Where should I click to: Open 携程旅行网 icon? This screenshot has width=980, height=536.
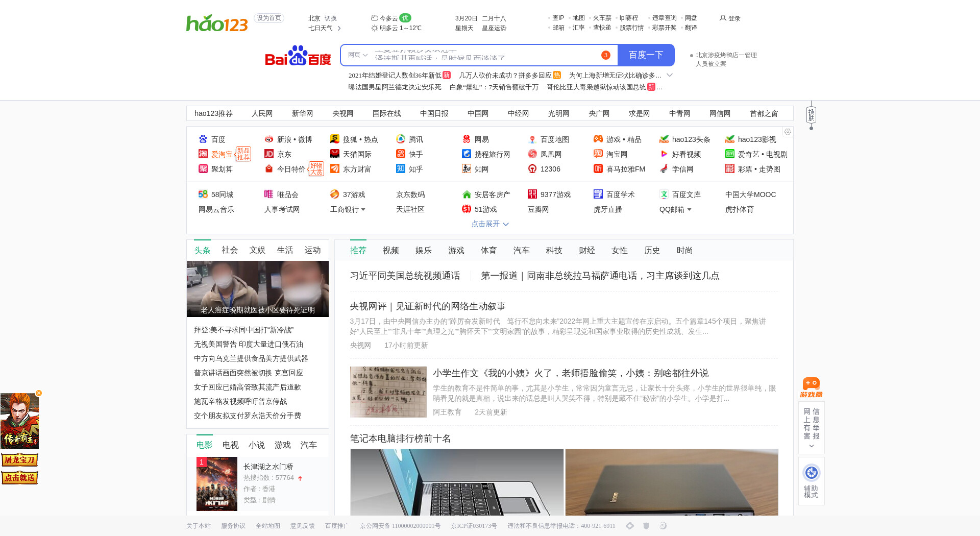click(x=467, y=154)
